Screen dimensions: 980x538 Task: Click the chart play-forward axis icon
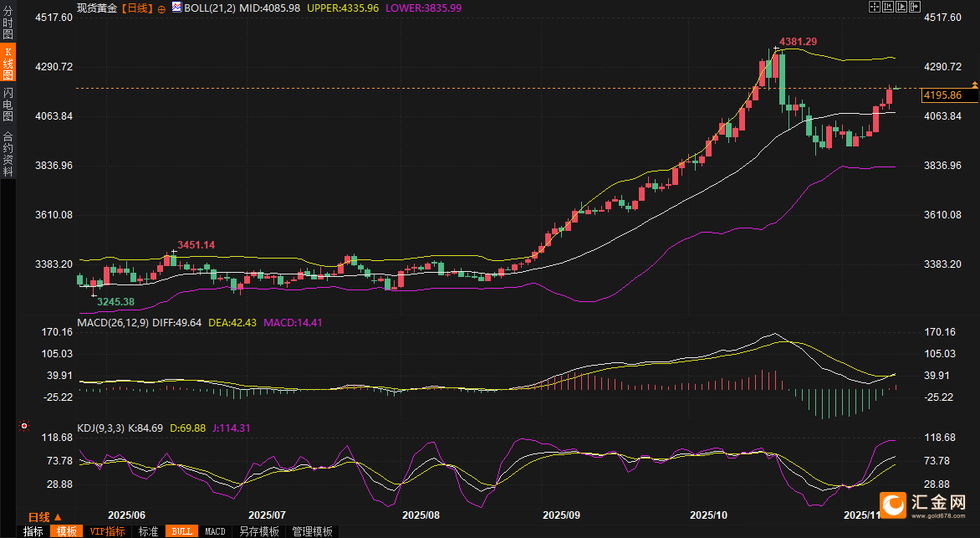click(901, 7)
